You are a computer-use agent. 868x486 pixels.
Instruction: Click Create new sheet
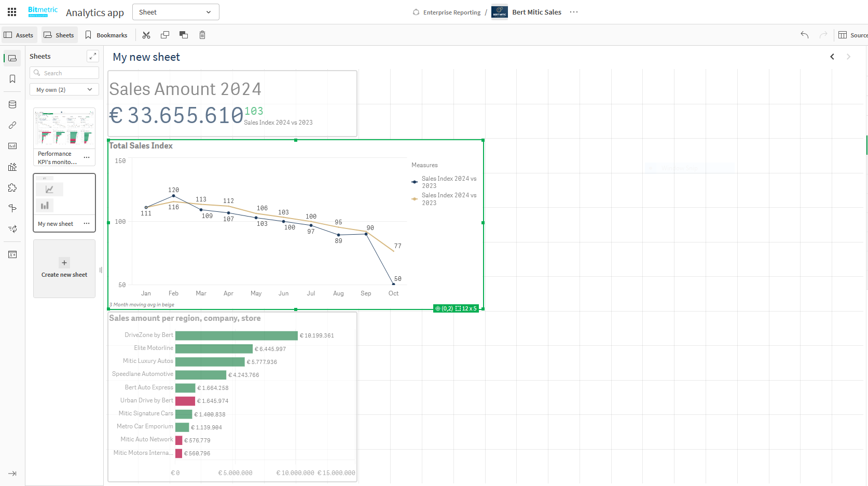coord(64,268)
